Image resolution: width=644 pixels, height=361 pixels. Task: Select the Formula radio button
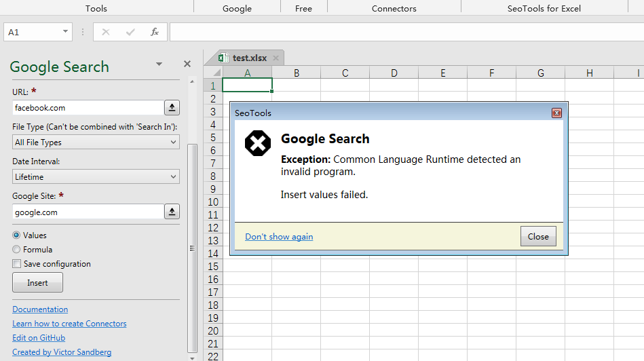16,249
